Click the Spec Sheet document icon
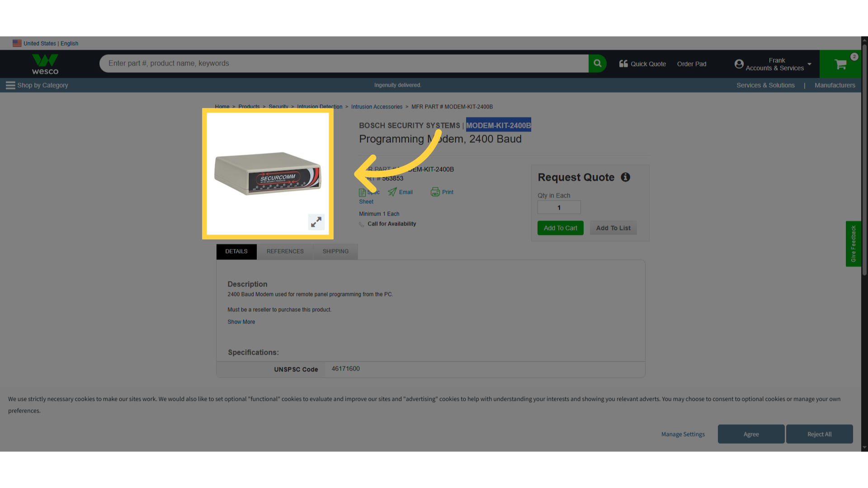868x488 pixels. (x=362, y=192)
